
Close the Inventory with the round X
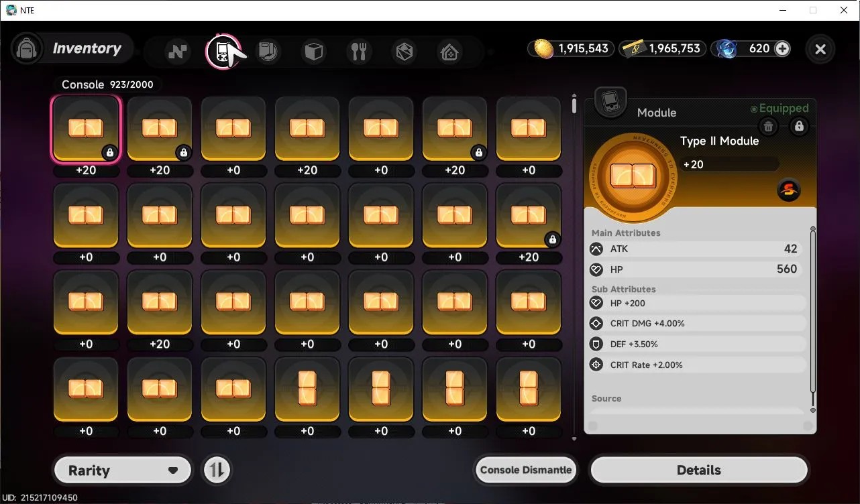[x=820, y=49]
